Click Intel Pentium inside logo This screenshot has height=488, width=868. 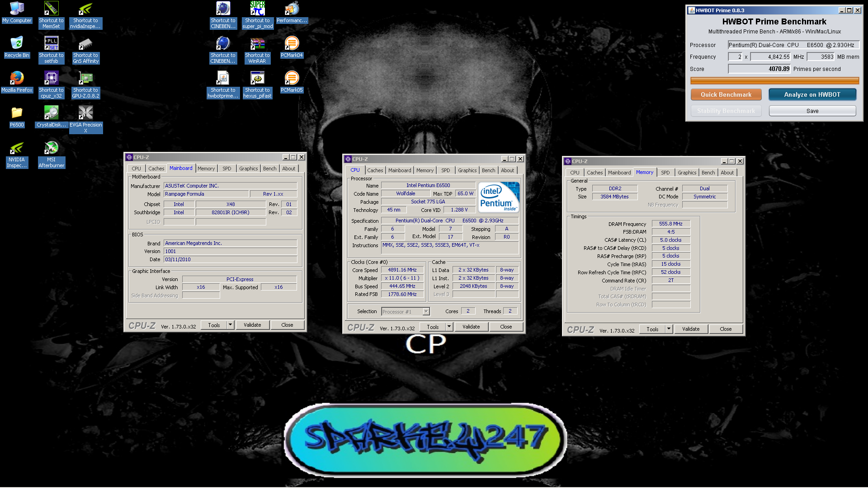tap(499, 197)
